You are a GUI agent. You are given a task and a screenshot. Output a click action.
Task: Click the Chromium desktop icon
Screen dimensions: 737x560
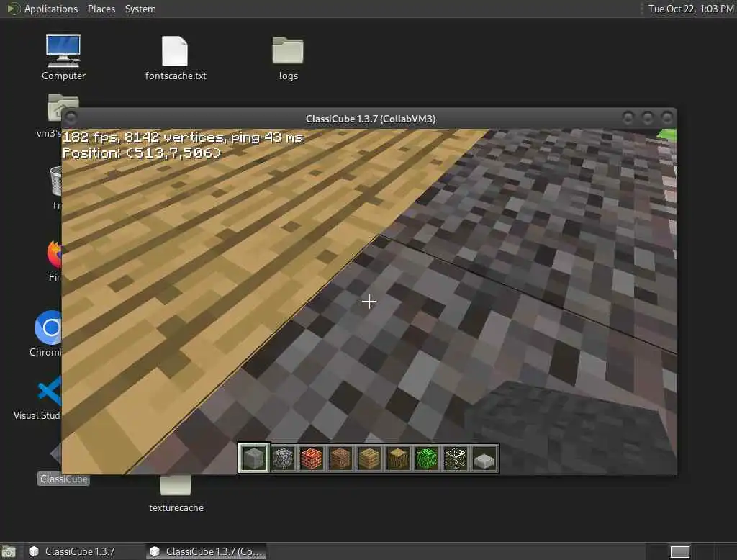48,328
